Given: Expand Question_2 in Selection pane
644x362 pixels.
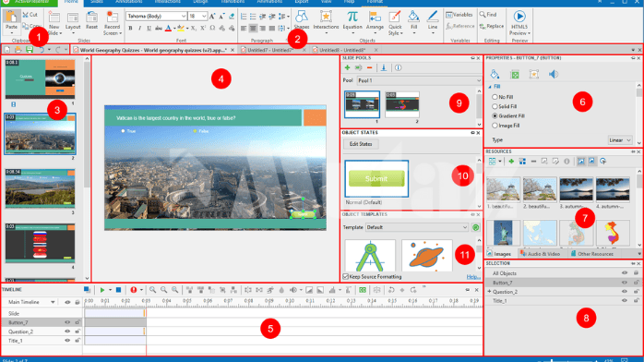Looking at the screenshot, I should (x=489, y=292).
